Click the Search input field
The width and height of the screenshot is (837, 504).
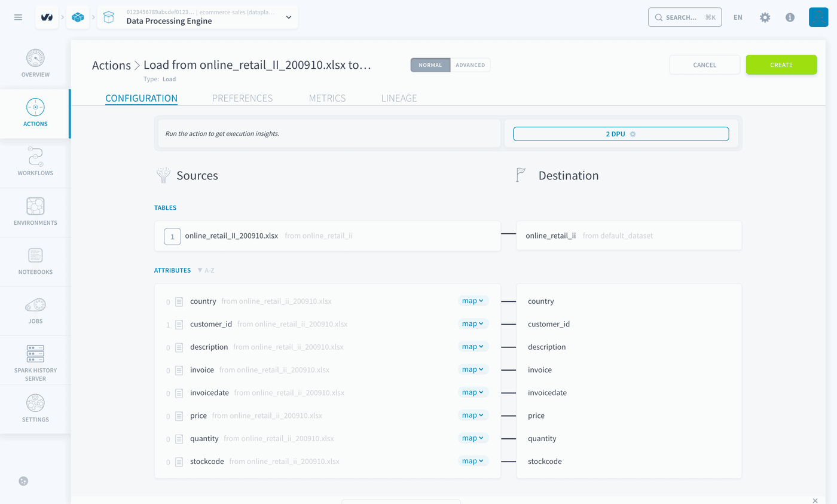point(685,17)
